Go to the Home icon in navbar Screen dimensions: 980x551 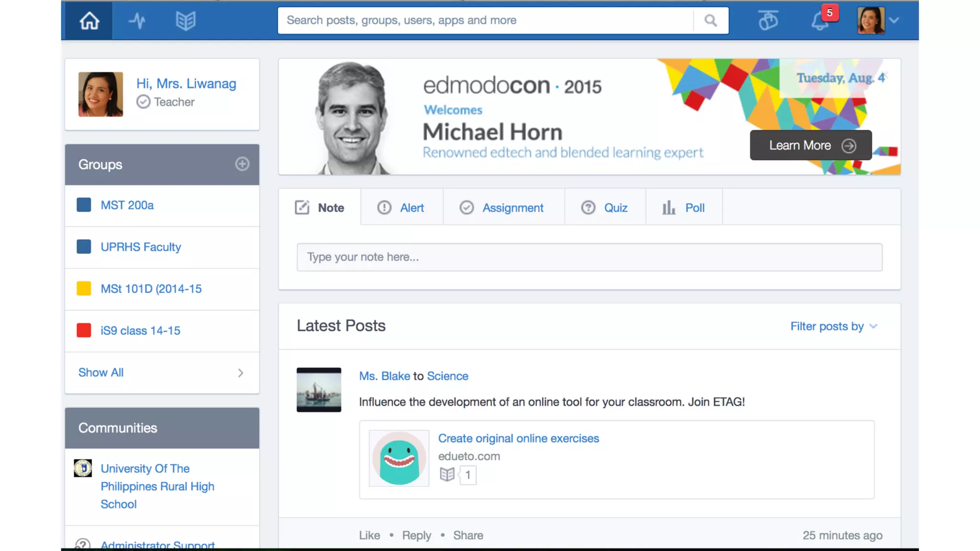tap(89, 21)
